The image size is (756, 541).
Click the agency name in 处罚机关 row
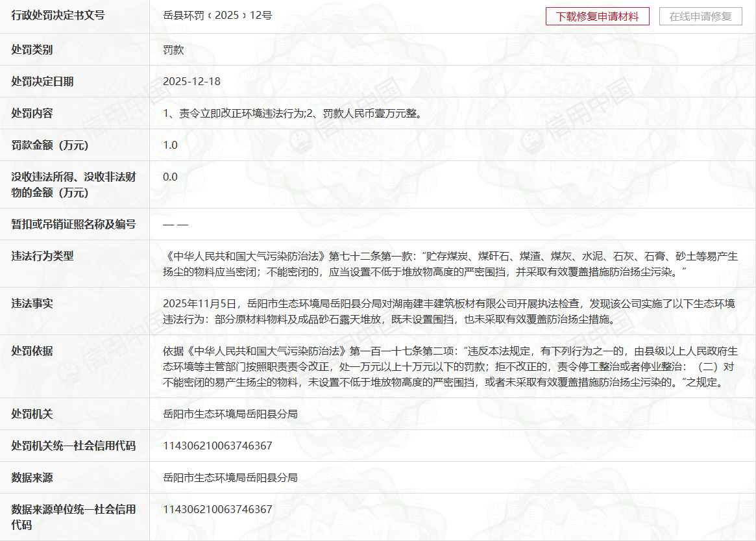(x=230, y=414)
